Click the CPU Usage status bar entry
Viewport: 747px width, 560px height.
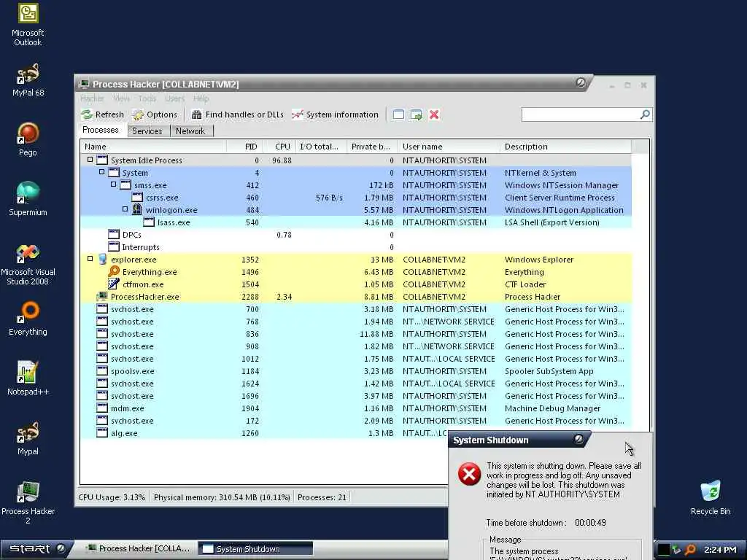point(112,497)
